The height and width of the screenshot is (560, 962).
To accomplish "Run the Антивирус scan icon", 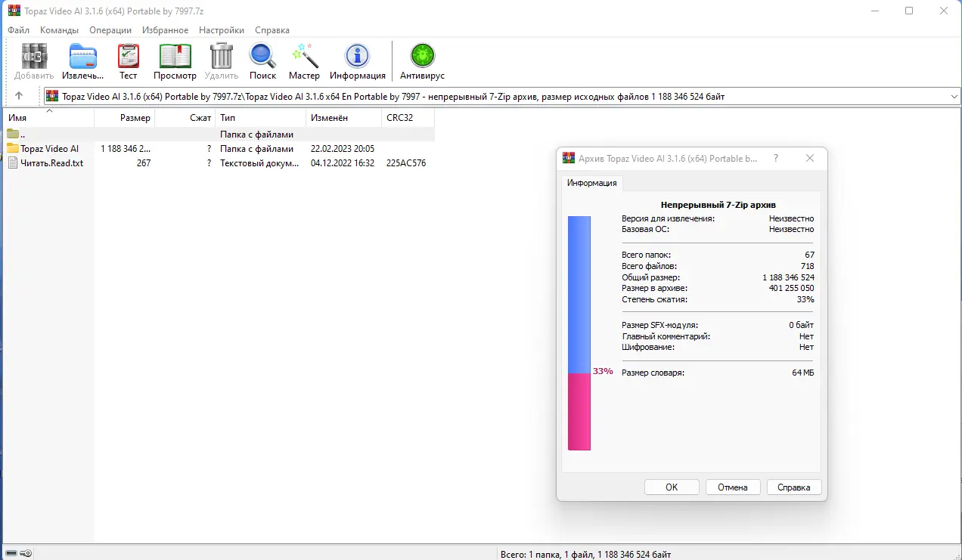I will click(421, 57).
